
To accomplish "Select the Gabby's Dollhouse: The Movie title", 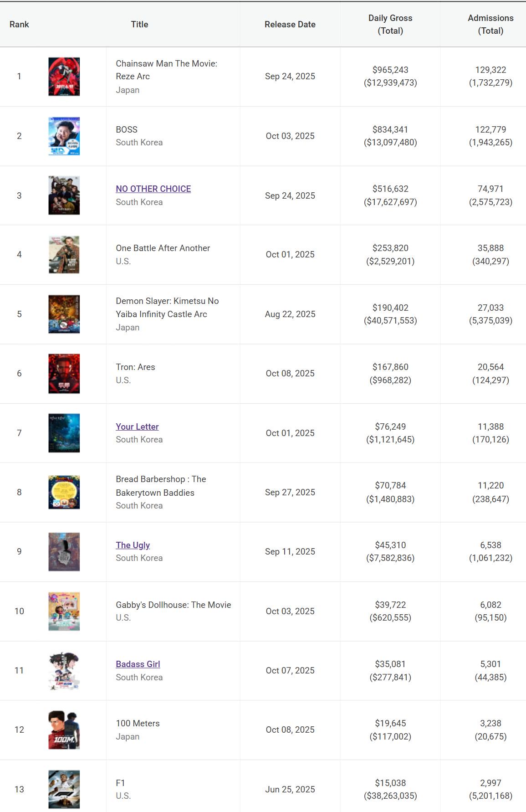I will point(173,605).
